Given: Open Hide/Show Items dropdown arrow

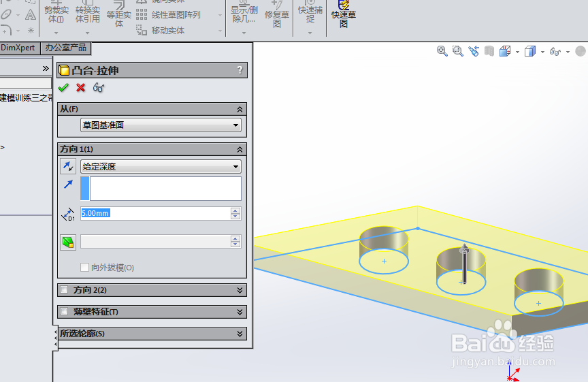Looking at the screenshot, I should [x=568, y=52].
